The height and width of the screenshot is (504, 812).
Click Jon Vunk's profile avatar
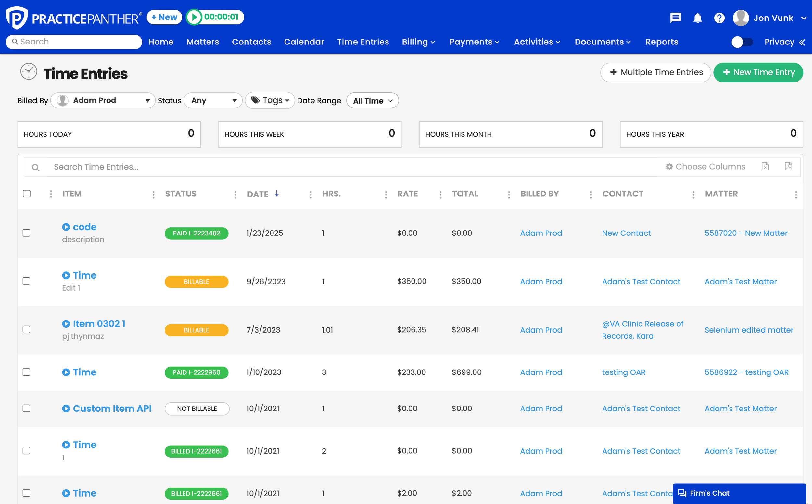click(741, 18)
